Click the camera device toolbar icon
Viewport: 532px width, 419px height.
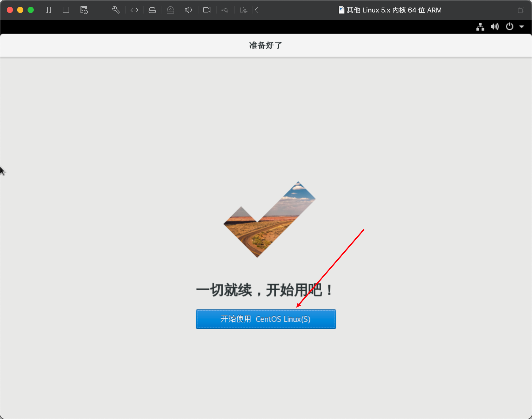[207, 10]
